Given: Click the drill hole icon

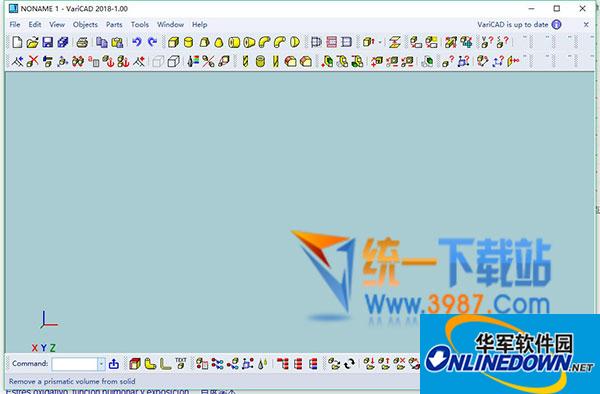Looking at the screenshot, I should (245, 61).
